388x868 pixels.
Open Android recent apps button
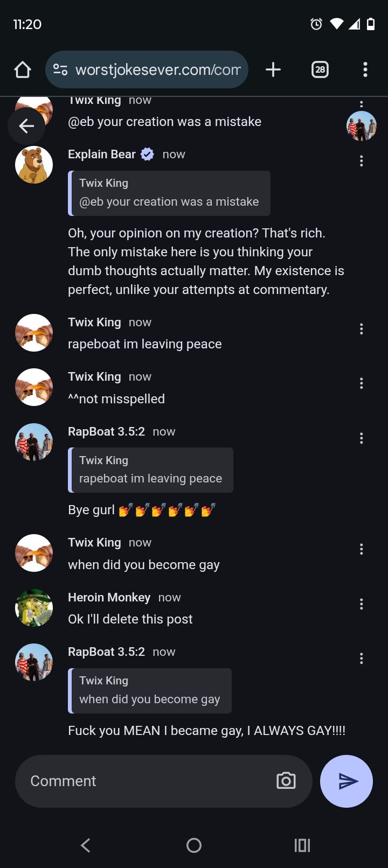tap(302, 845)
